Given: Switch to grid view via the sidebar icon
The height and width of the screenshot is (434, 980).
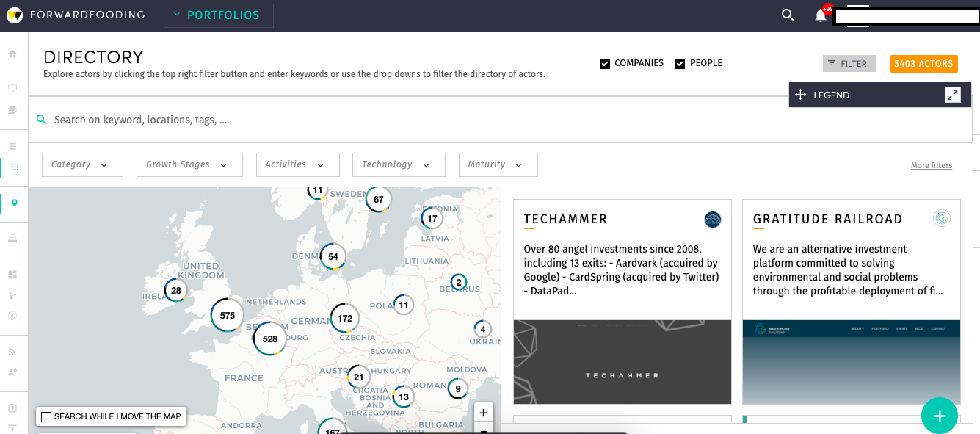Looking at the screenshot, I should pos(14,167).
